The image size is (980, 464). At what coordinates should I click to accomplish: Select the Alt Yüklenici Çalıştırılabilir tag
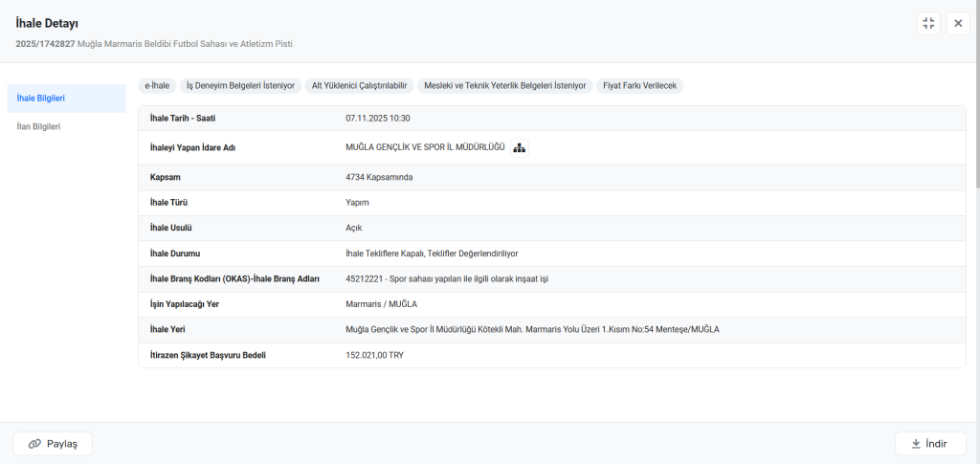click(x=360, y=86)
